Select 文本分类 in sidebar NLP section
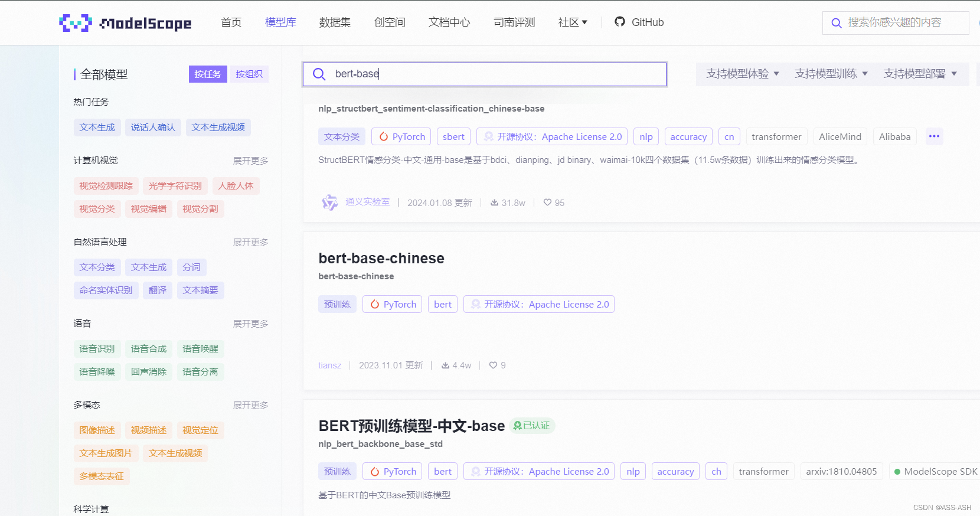This screenshot has width=980, height=516. click(x=97, y=267)
